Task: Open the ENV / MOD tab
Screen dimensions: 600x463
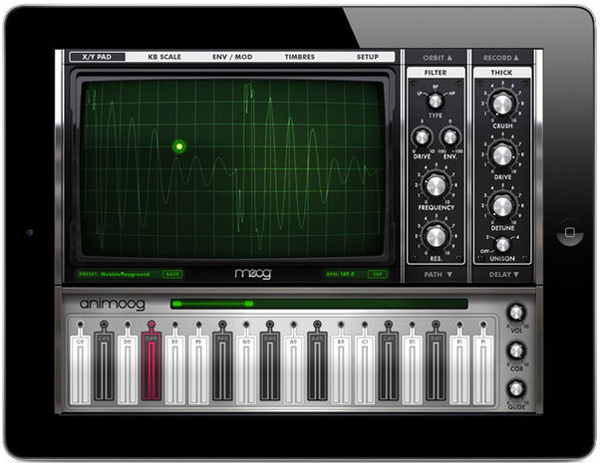Action: tap(232, 57)
